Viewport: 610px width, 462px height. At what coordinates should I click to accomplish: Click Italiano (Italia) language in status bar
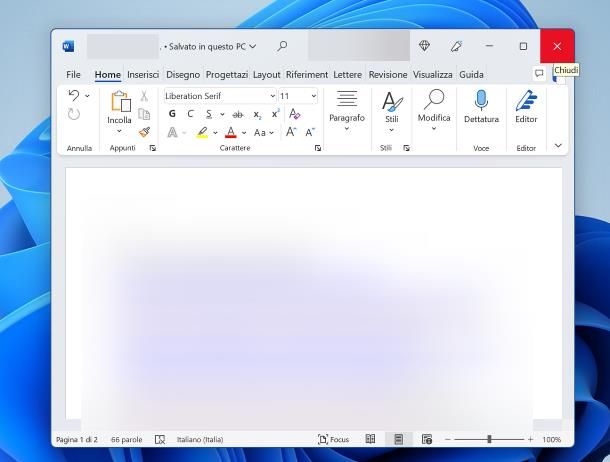200,439
